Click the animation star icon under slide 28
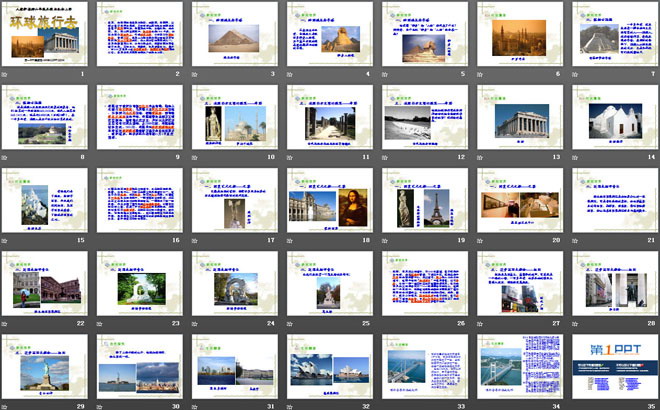The image size is (660, 410). [575, 324]
